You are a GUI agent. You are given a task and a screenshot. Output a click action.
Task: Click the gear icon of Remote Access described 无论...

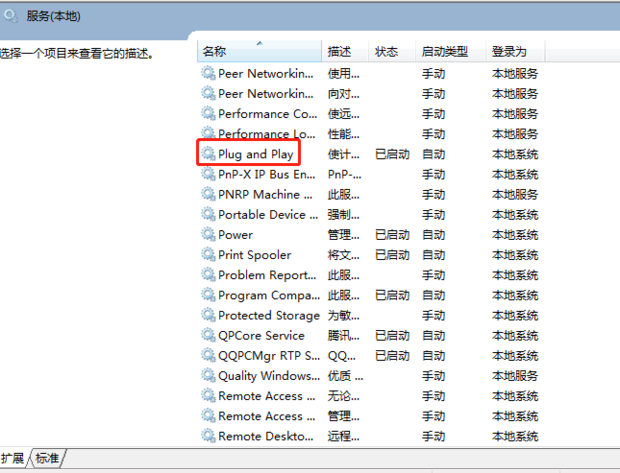208,395
